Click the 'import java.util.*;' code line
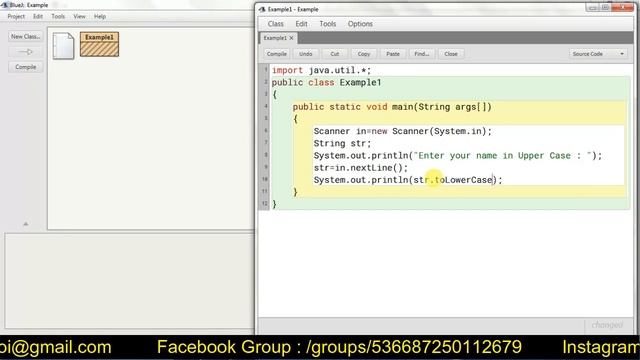Viewport: 640px width, 360px height. (x=321, y=70)
